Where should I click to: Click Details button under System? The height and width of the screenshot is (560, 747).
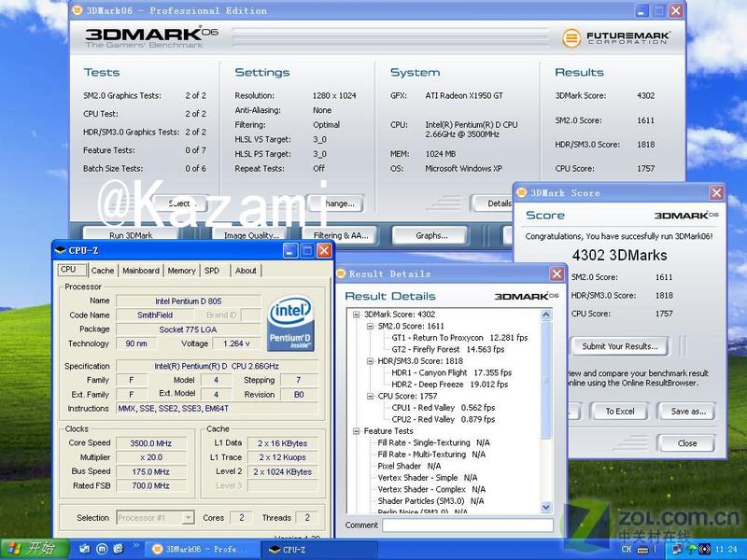(x=492, y=203)
